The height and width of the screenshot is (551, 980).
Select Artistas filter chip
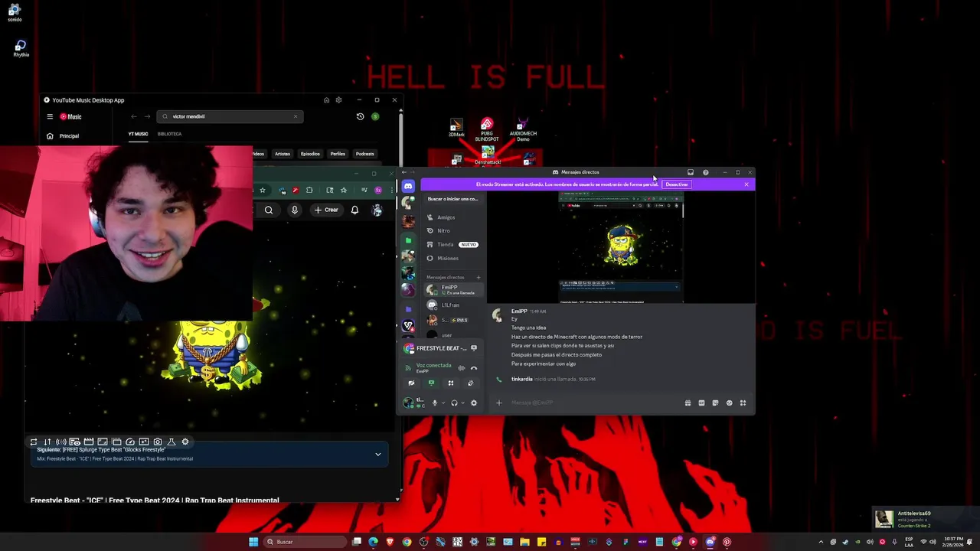tap(283, 154)
